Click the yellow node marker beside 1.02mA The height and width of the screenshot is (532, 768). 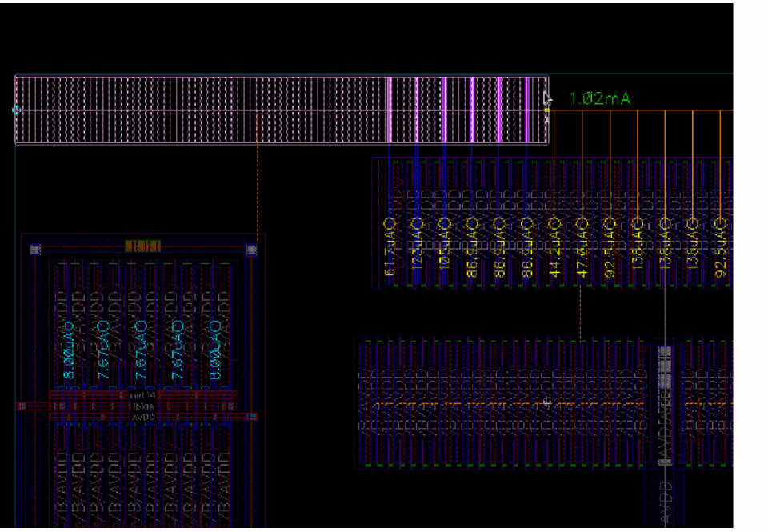pos(546,110)
